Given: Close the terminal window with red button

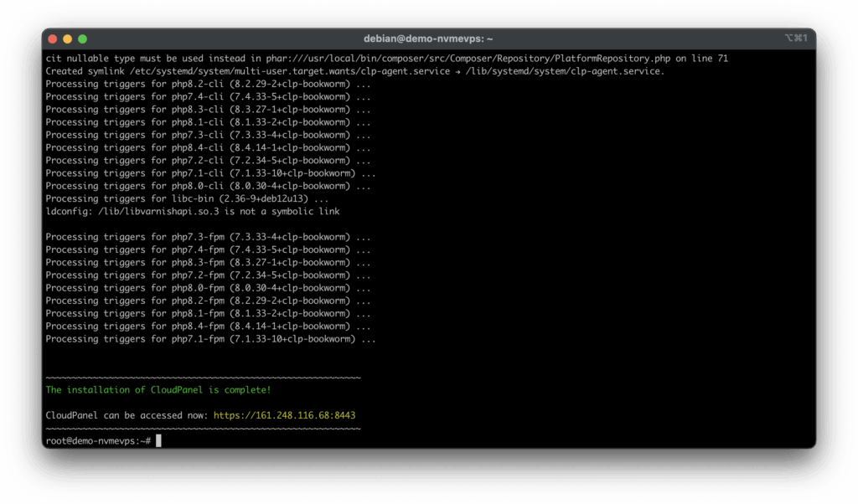Looking at the screenshot, I should [54, 39].
